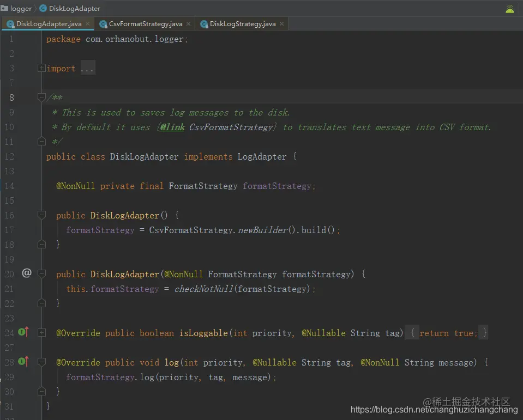Click the 'implements' keyword on line 12

tap(208, 156)
